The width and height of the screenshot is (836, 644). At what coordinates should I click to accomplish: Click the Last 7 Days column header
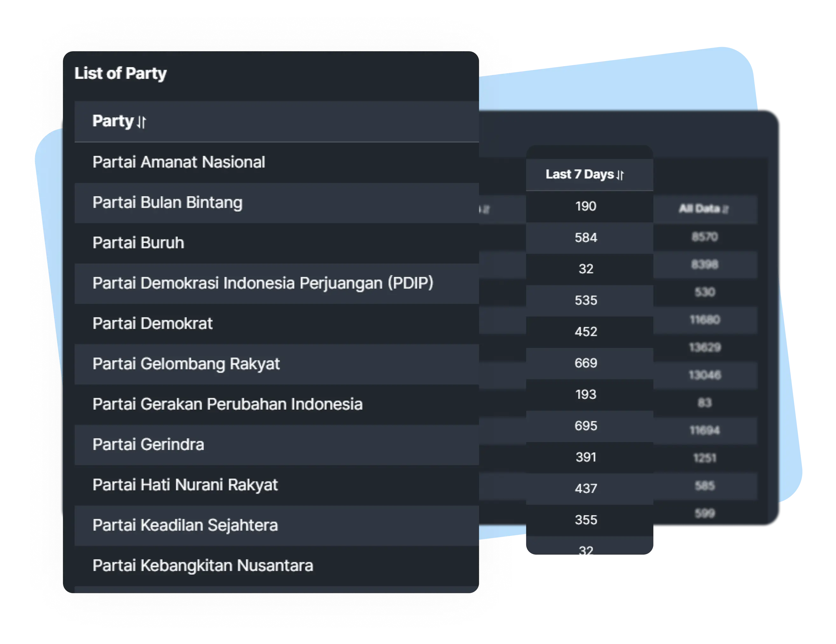(589, 175)
